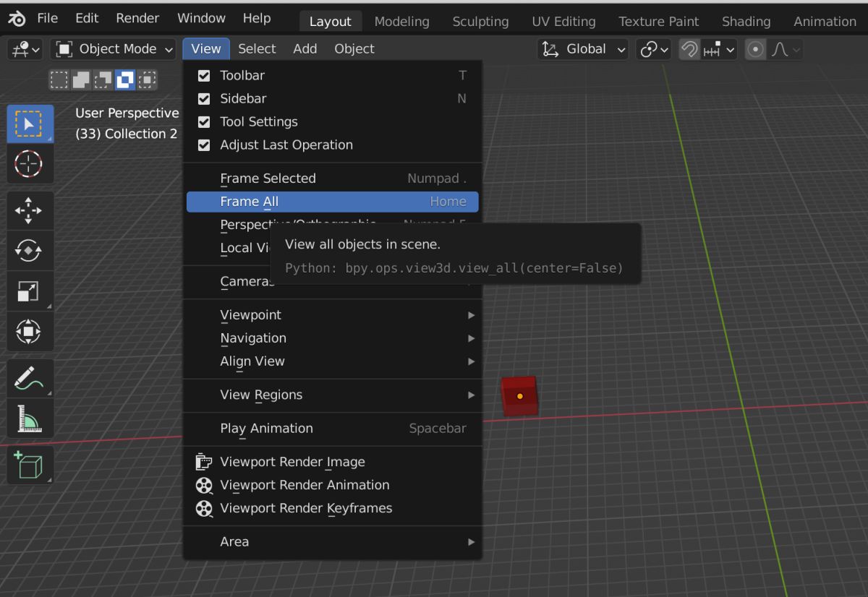Open the pivot point dropdown

tap(654, 49)
